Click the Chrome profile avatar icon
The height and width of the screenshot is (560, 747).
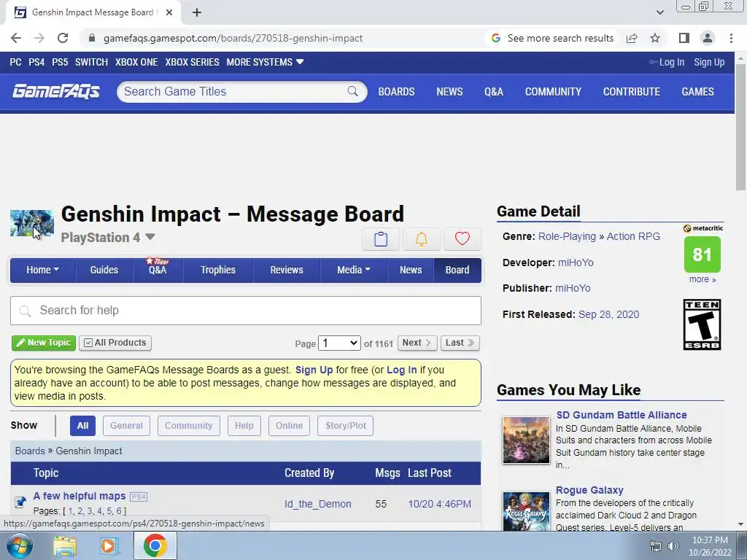pyautogui.click(x=708, y=38)
